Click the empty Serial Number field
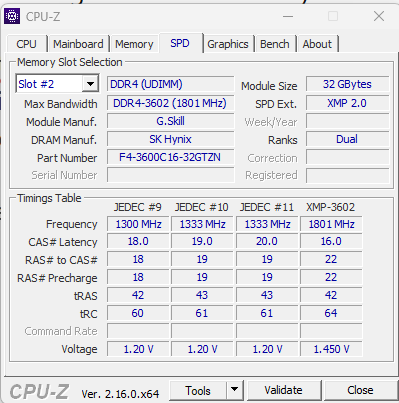This screenshot has height=403, width=399. [x=171, y=175]
